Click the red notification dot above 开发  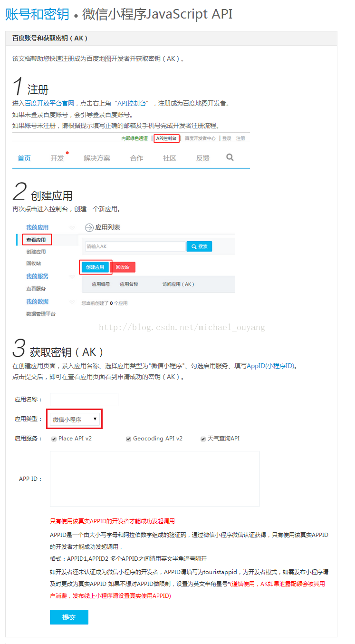67,153
